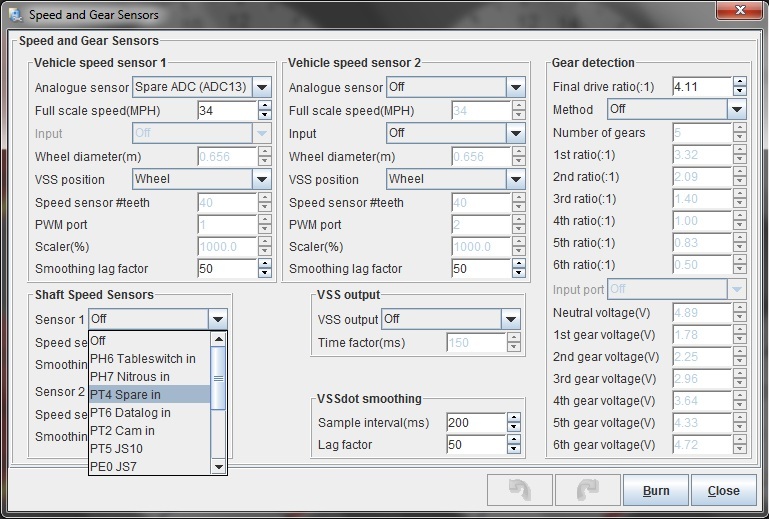The image size is (769, 519).
Task: Open the Sensor 1 dropdown arrow
Action: (x=218, y=320)
